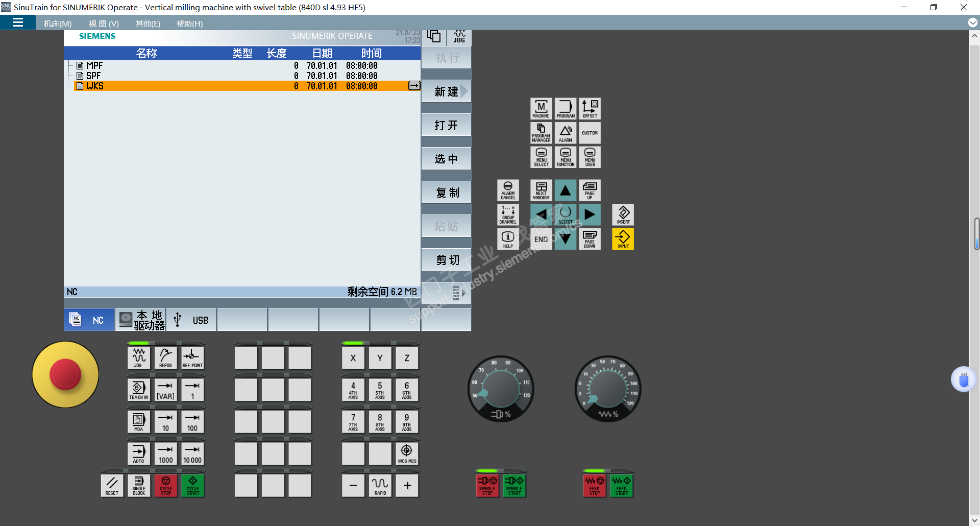Click the red CYCLE STOP key
The width and height of the screenshot is (980, 526).
(x=165, y=486)
